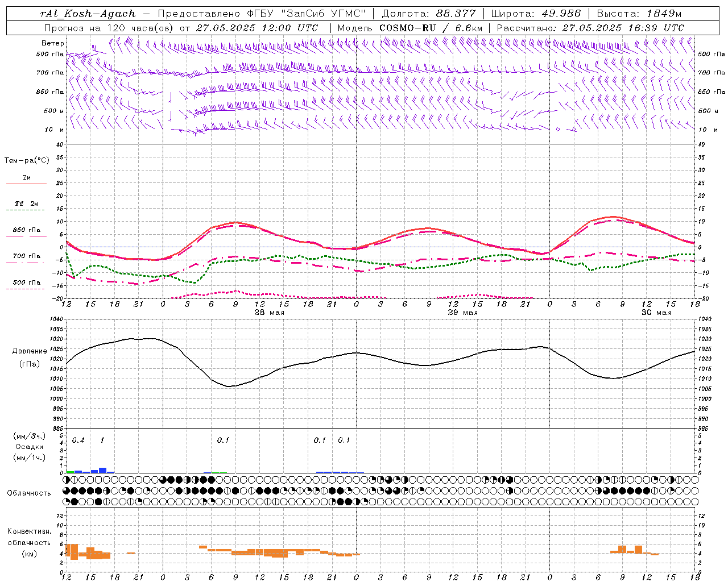Click the 28 мая date label
The height and width of the screenshot is (582, 728).
(269, 313)
